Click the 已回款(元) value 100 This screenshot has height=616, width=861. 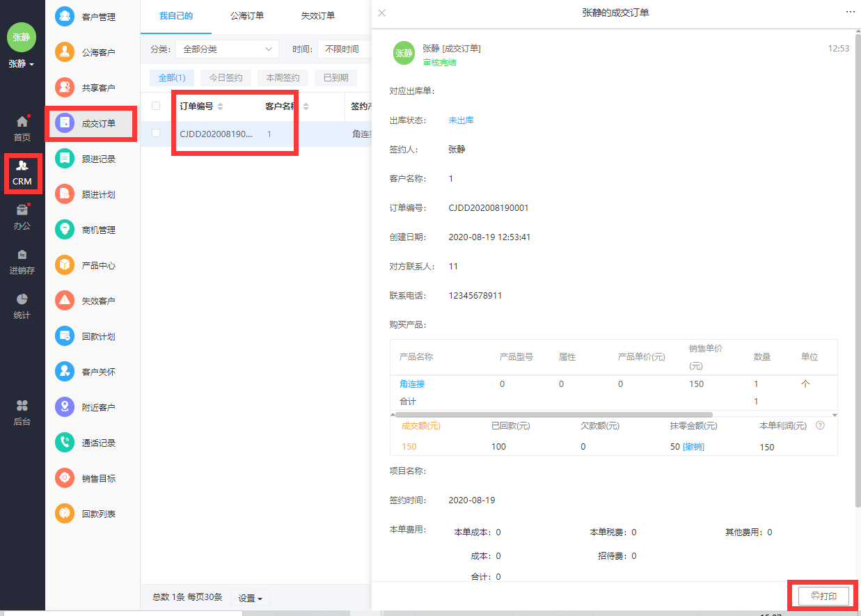[498, 447]
